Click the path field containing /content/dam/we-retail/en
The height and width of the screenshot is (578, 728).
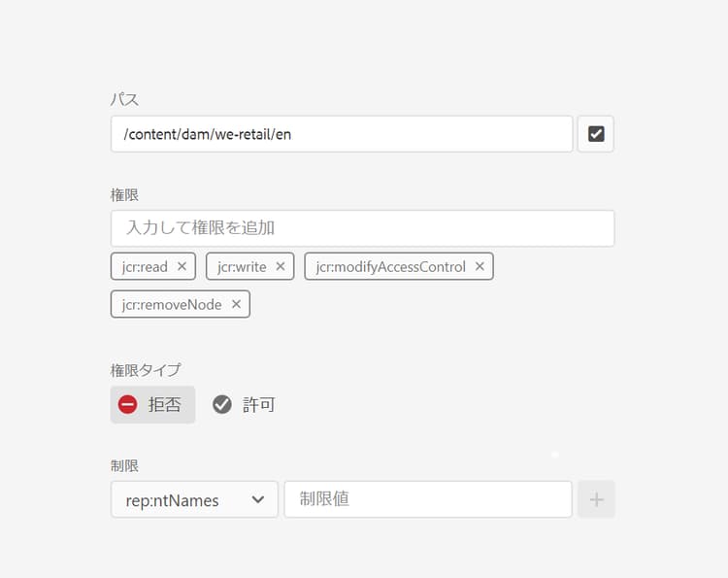click(x=342, y=134)
